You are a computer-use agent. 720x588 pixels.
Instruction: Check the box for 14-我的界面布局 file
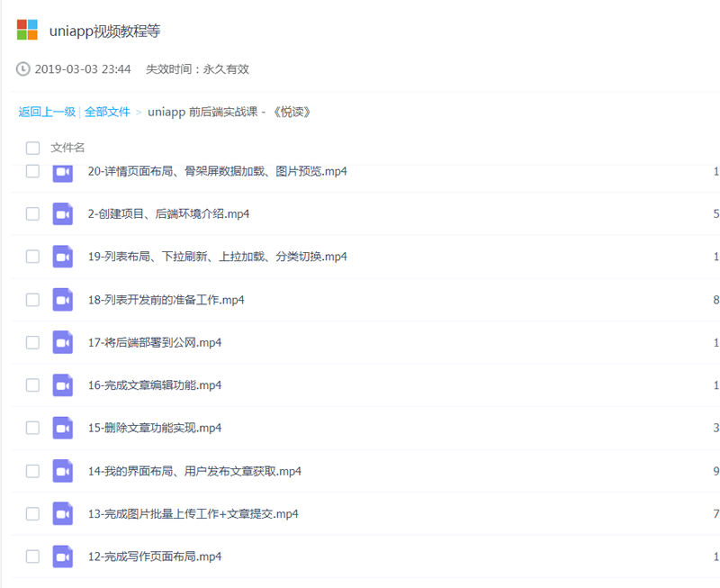pos(32,471)
